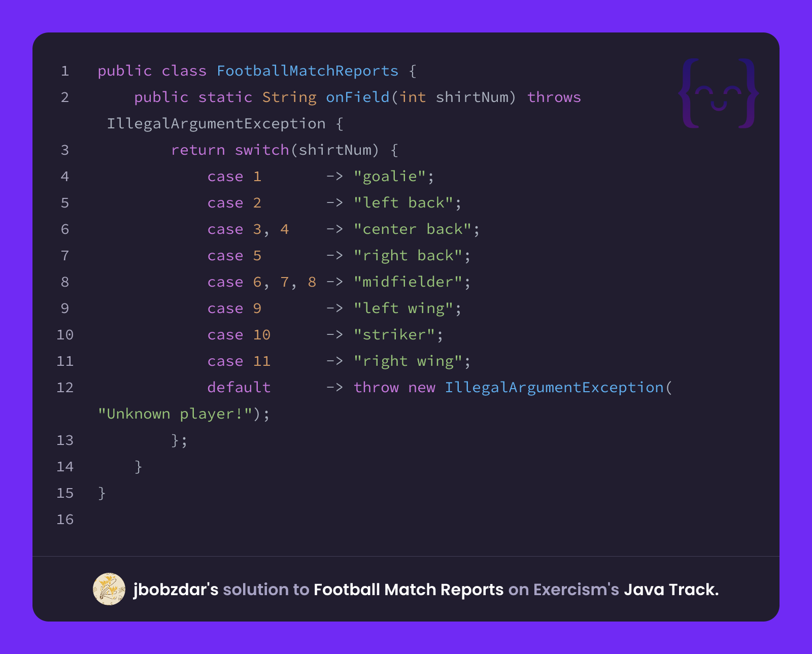
Task: Click the "striker" string
Action: 394,335
